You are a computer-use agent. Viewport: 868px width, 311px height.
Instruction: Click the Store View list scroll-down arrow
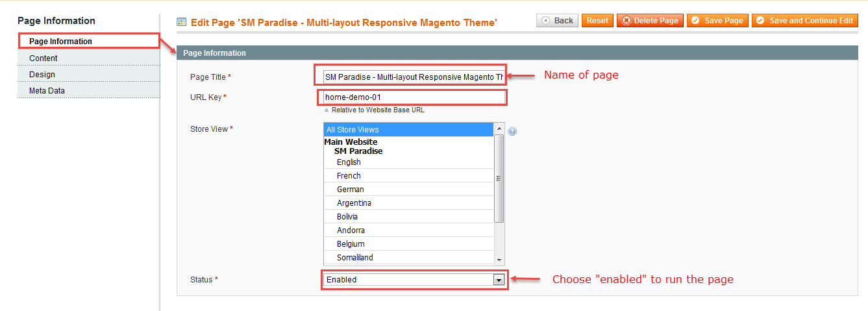click(499, 259)
